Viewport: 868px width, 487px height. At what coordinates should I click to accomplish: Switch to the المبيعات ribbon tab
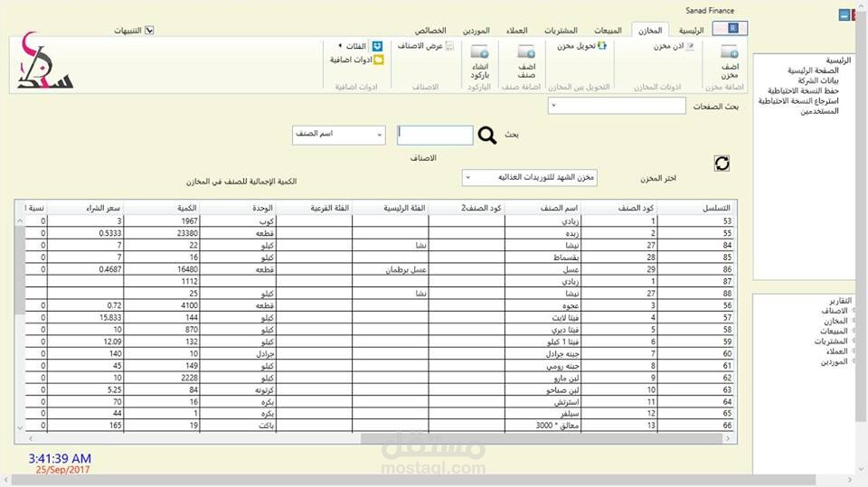(608, 31)
